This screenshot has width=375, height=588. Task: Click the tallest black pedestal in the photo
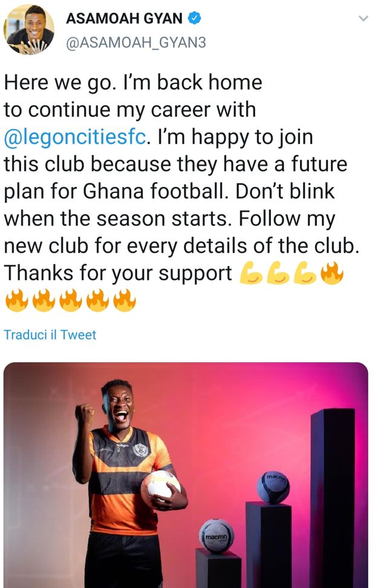(332, 496)
